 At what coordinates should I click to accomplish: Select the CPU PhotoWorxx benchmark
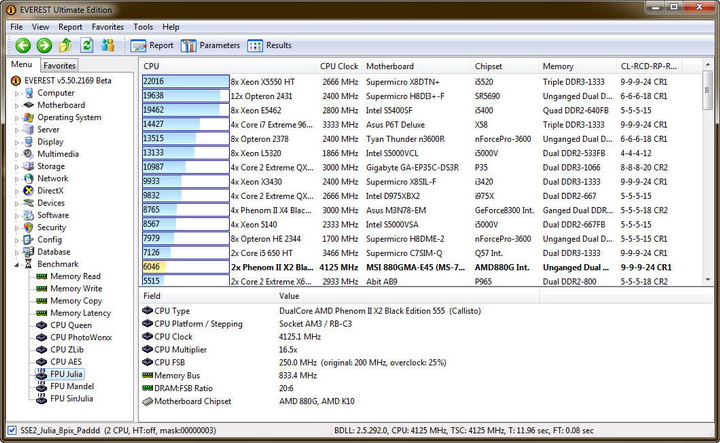click(x=81, y=337)
